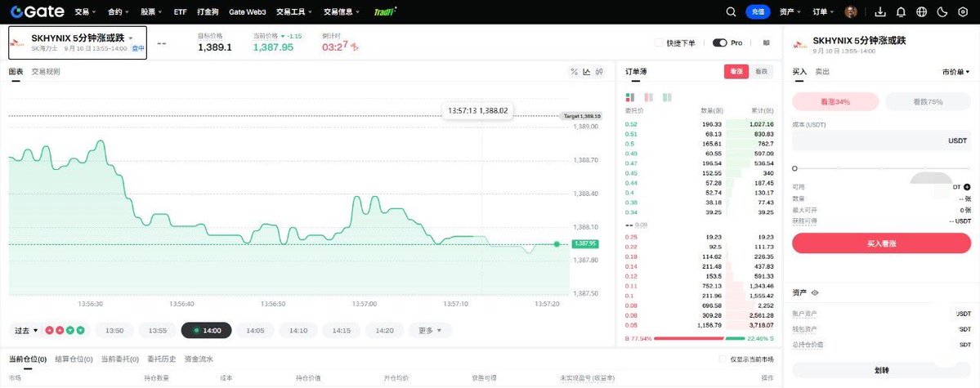Click the second red up-arrow past result
Image resolution: width=980 pixels, height=388 pixels.
click(x=60, y=330)
